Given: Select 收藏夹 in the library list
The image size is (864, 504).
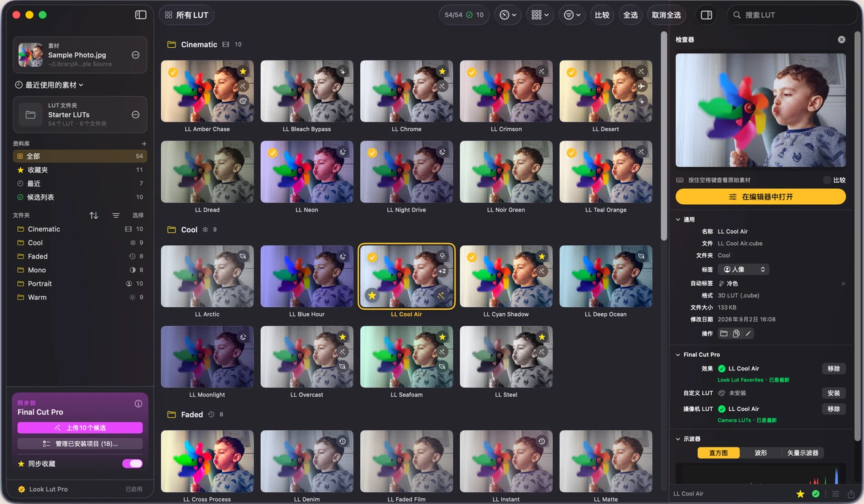Looking at the screenshot, I should tap(80, 170).
